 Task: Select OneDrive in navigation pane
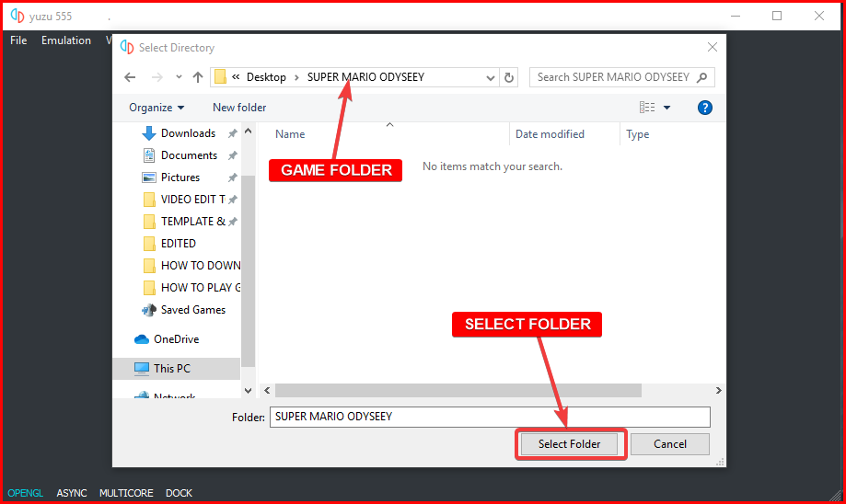pos(176,339)
